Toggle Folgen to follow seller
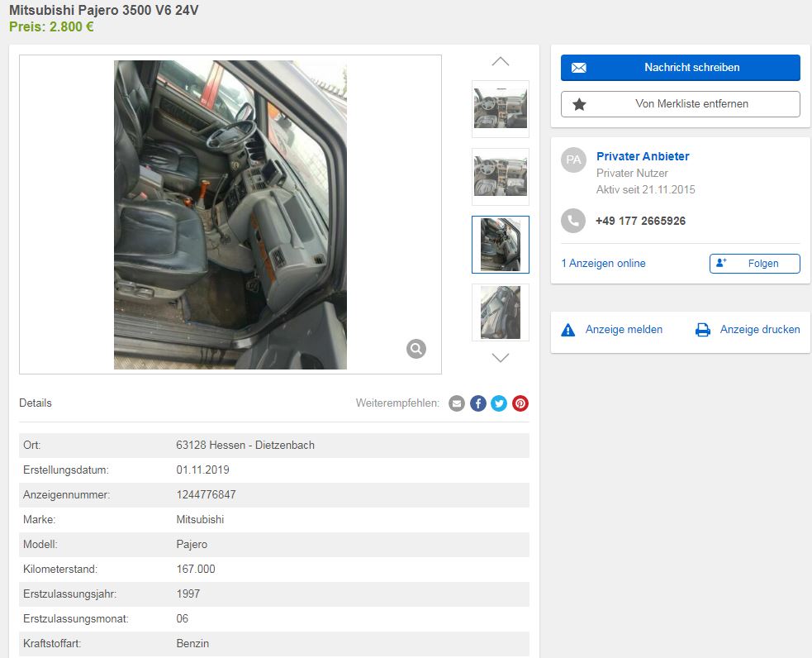Screen dimensions: 812x658 click(754, 263)
